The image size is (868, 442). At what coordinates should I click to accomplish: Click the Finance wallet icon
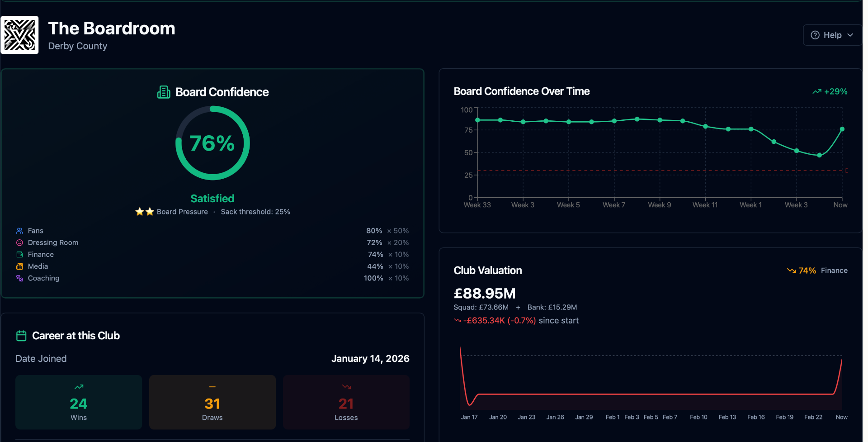tap(19, 255)
